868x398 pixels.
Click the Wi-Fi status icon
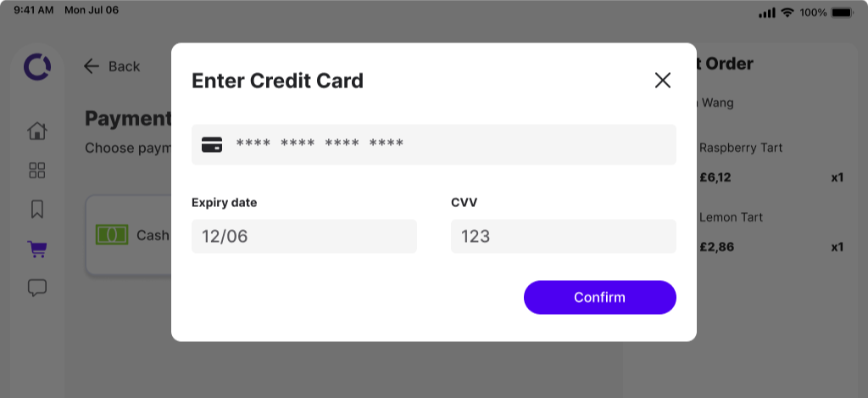787,12
